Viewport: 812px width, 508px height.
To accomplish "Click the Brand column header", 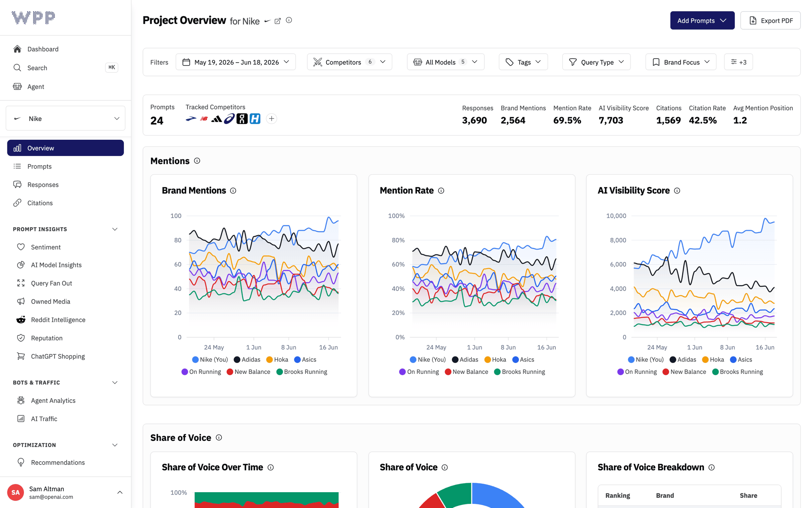I will (x=665, y=495).
